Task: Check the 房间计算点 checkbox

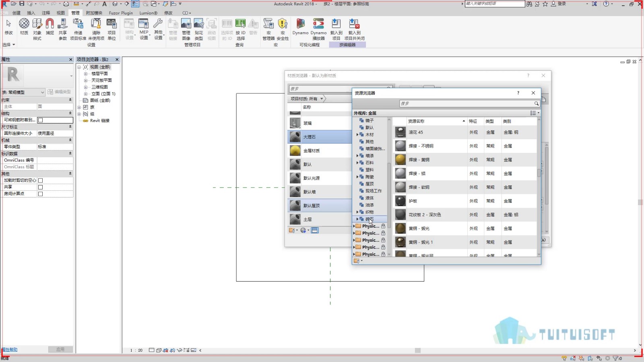Action: 40,194
